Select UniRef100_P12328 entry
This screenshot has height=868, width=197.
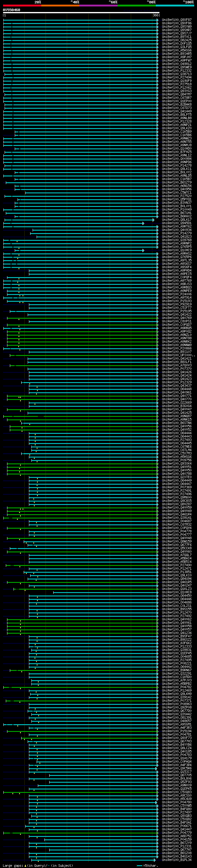click(x=177, y=121)
